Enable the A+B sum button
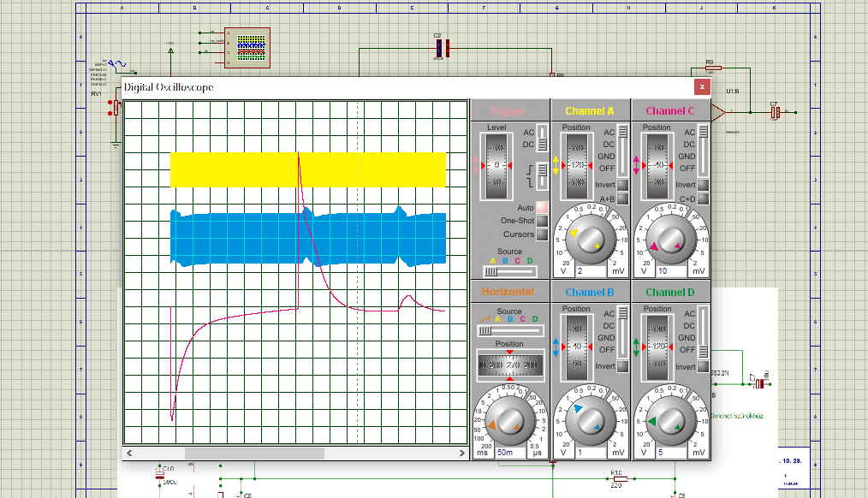 tap(622, 199)
